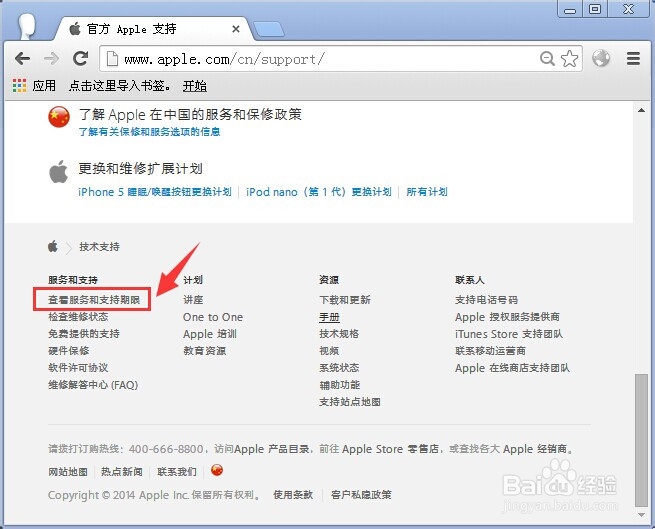Select the 官方 Apple 支持 tab
The height and width of the screenshot is (529, 655).
(153, 29)
